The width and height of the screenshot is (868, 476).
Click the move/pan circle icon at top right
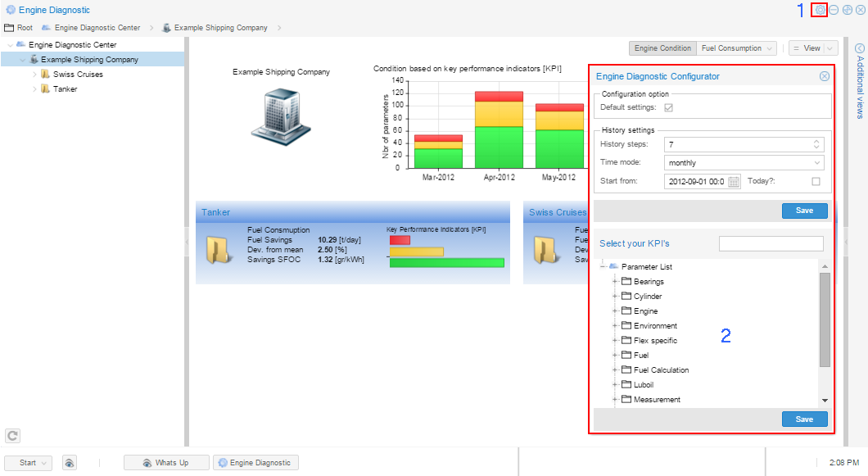tap(846, 10)
